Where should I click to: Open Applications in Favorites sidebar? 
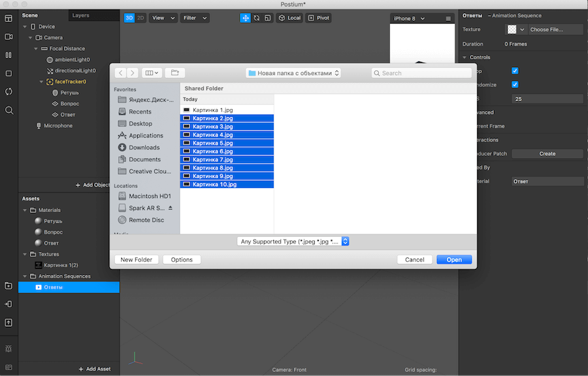146,136
